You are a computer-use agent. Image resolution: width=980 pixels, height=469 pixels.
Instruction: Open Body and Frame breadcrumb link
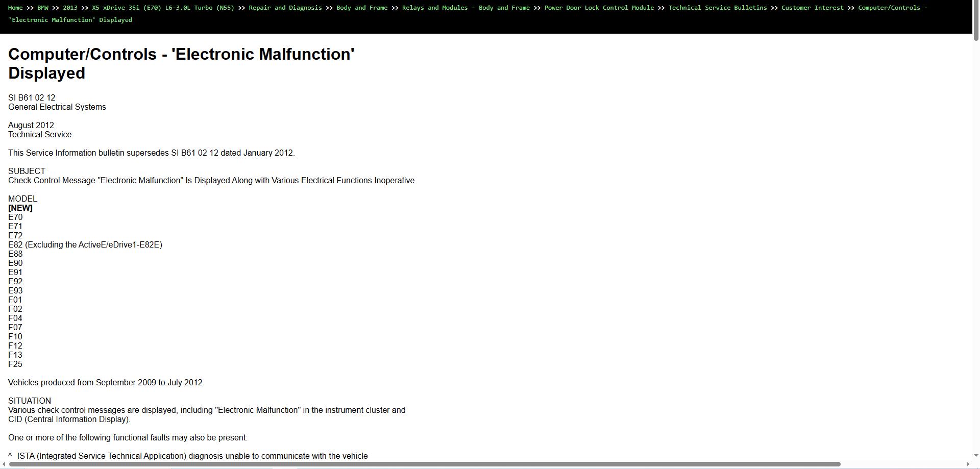[x=362, y=8]
